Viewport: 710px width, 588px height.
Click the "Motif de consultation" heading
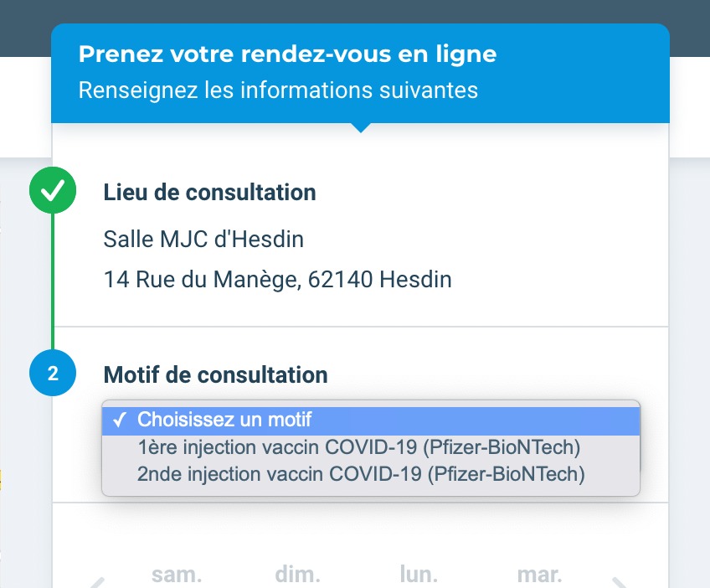point(215,374)
